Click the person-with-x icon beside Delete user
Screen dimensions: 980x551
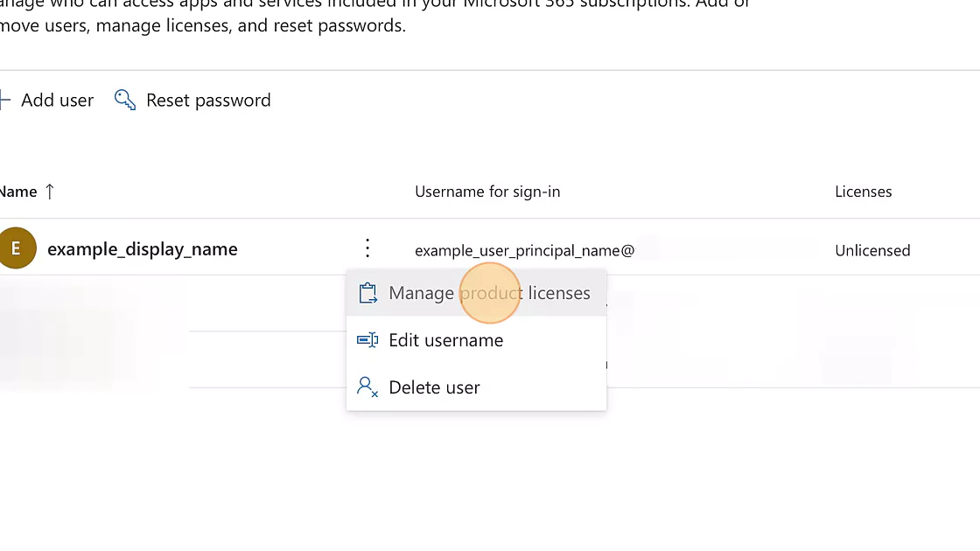tap(367, 387)
